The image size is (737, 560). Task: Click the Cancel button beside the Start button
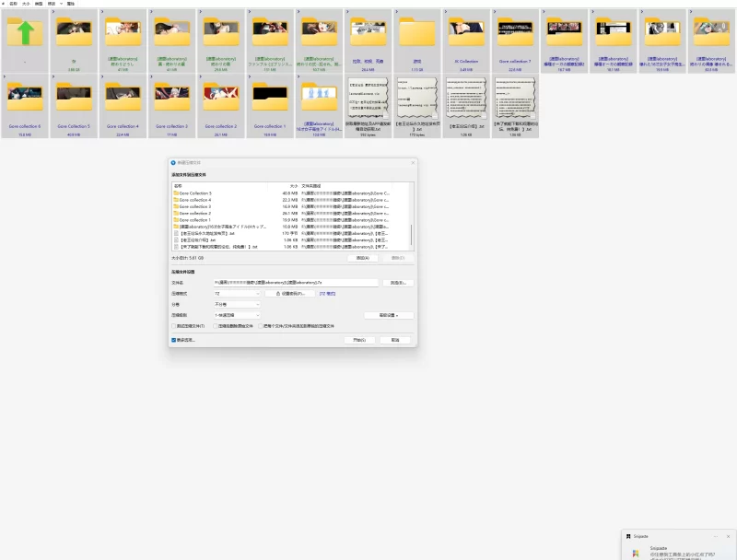coord(394,340)
